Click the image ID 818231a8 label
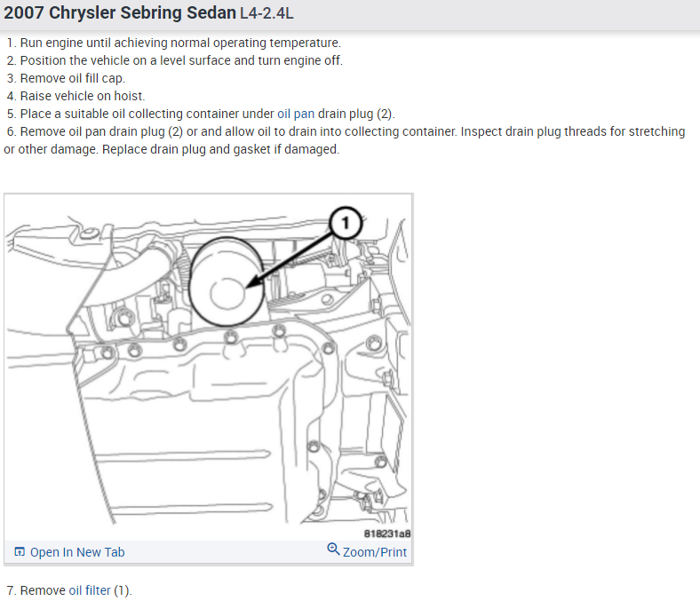The height and width of the screenshot is (601, 700). coord(387,534)
